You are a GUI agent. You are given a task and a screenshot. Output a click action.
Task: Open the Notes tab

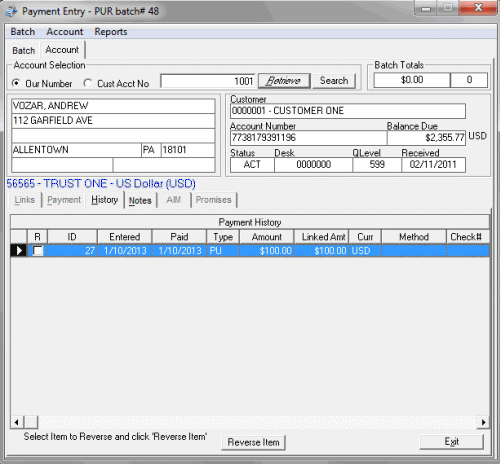[x=140, y=201]
